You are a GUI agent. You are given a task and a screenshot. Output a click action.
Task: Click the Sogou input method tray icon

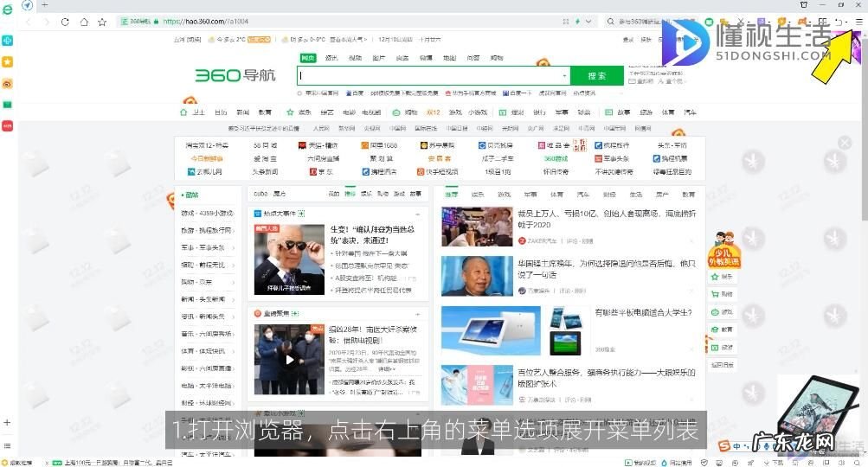click(x=724, y=445)
